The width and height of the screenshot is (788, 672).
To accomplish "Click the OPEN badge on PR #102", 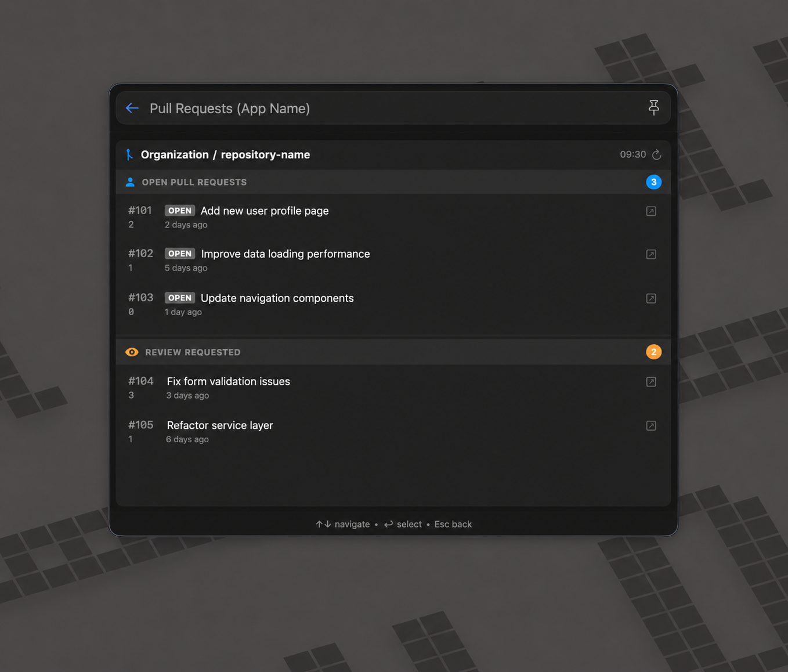I will (x=180, y=254).
